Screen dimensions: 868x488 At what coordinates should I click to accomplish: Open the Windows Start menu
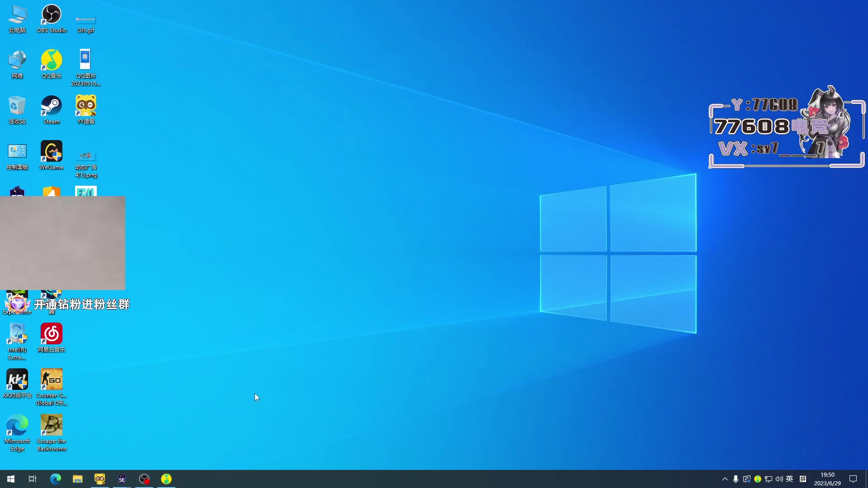coord(11,479)
